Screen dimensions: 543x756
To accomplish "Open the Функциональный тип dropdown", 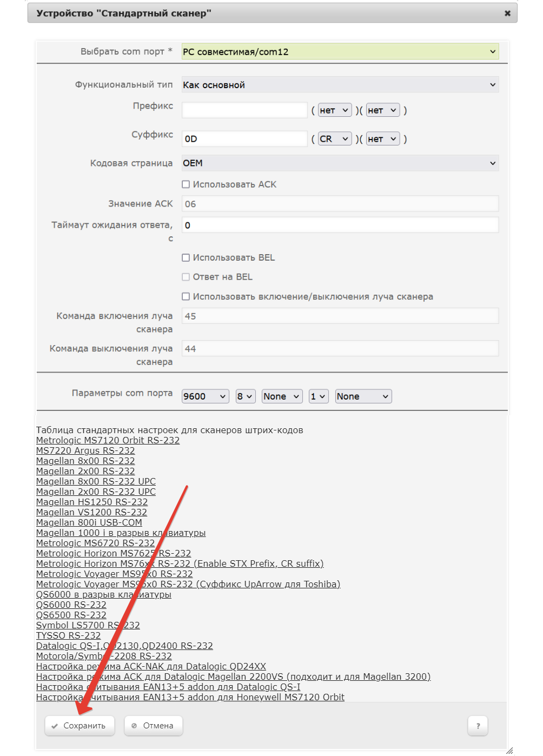I will pos(340,85).
